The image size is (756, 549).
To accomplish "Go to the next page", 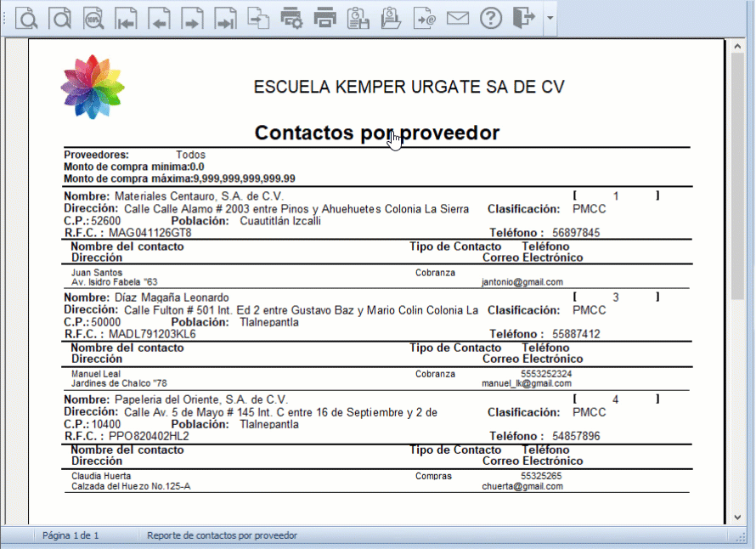I will (193, 18).
